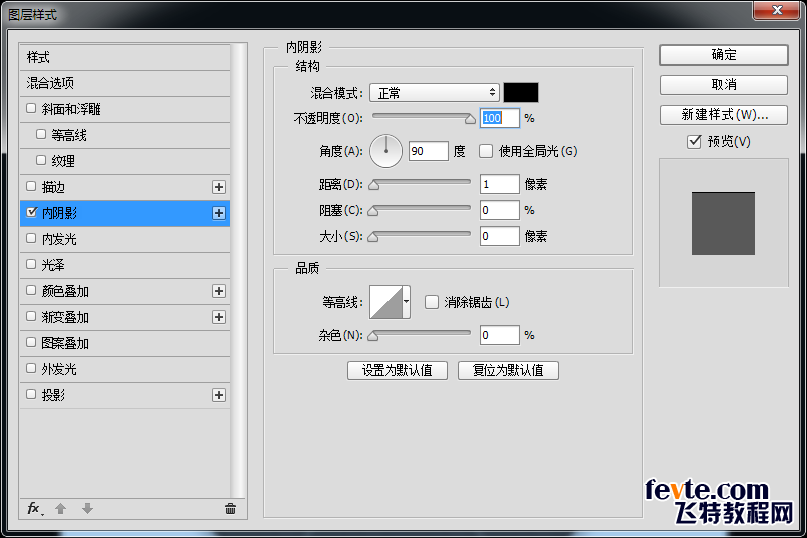Click the plus icon beside 颜色叠加
Image resolution: width=807 pixels, height=538 pixels.
(x=219, y=291)
